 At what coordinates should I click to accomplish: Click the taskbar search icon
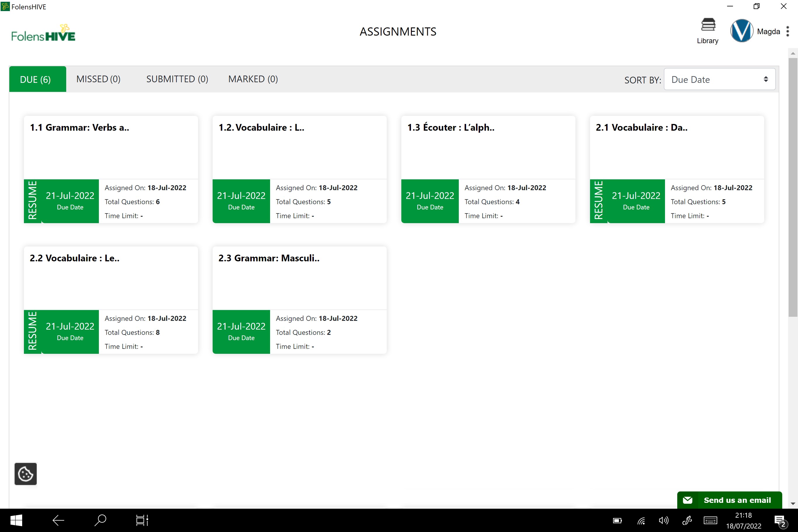(x=100, y=520)
